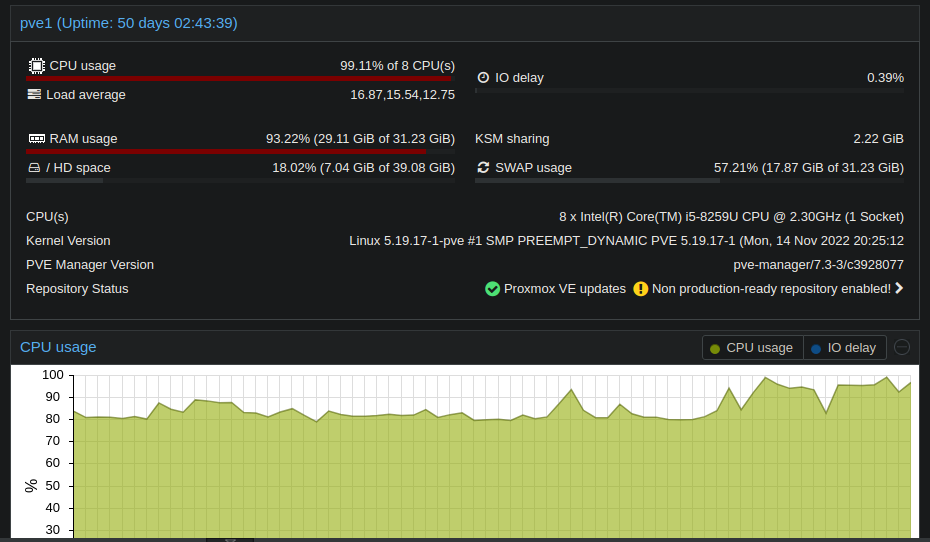The width and height of the screenshot is (930, 542).
Task: Click the CPU usage red progress bar
Action: click(238, 78)
